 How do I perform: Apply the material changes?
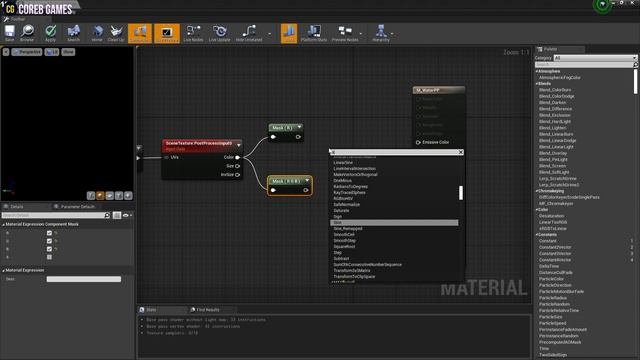point(51,33)
